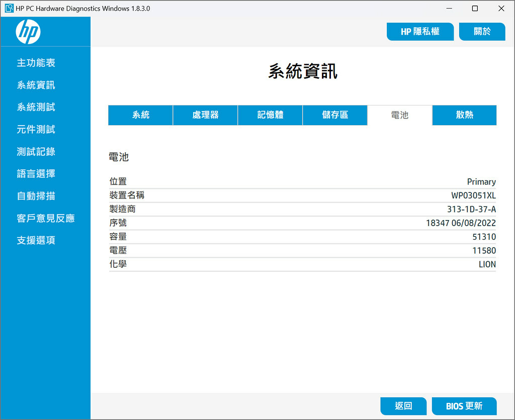Switch to the 散熱 tab
The height and width of the screenshot is (420, 515).
point(464,115)
